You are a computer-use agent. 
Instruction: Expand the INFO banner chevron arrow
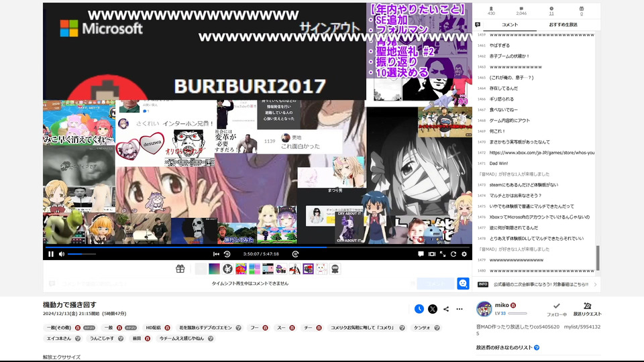click(x=595, y=284)
